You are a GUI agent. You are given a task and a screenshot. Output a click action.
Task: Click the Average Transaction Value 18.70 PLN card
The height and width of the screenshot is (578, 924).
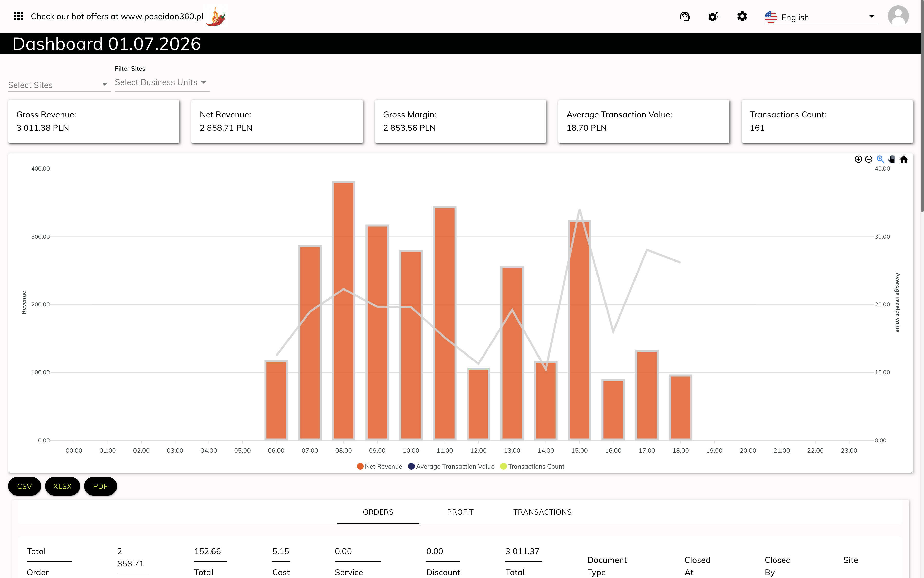pyautogui.click(x=644, y=122)
